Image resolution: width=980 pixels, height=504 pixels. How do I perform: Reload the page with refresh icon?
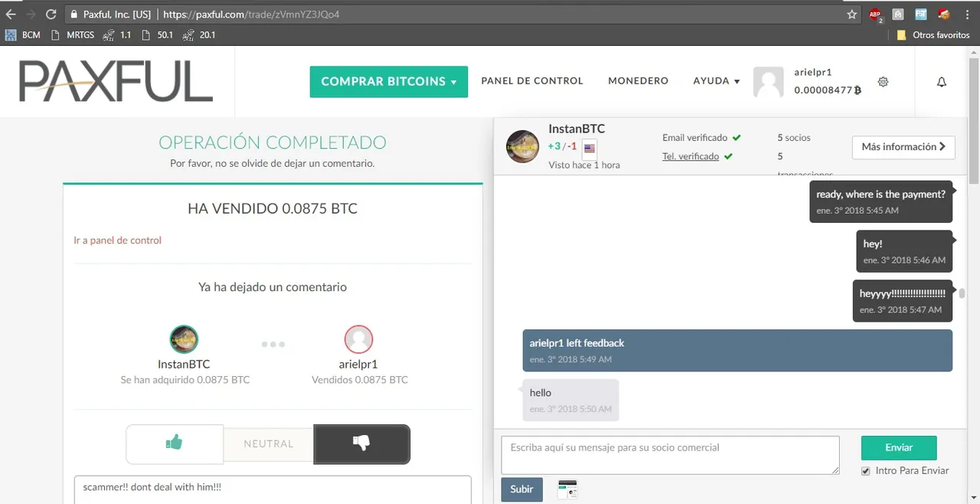coord(51,14)
